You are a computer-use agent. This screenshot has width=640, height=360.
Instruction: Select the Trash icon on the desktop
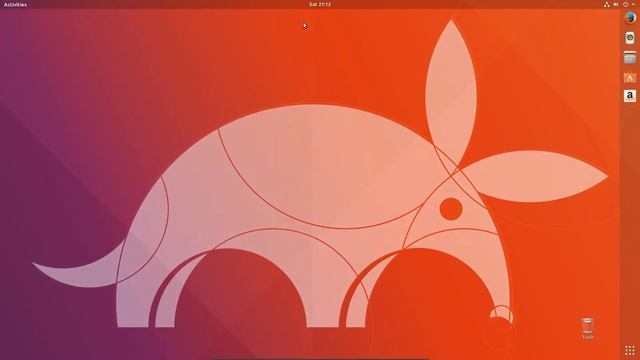pyautogui.click(x=587, y=329)
